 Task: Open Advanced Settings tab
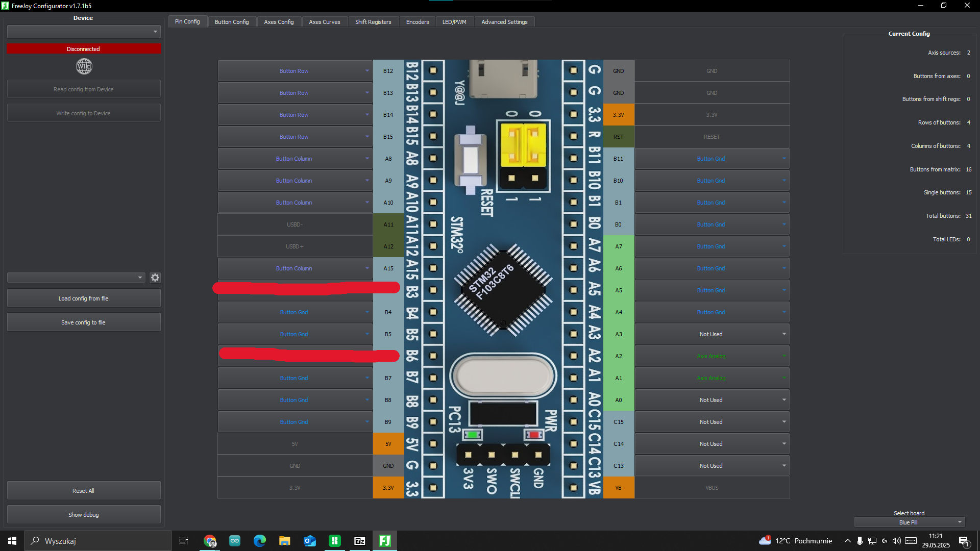(504, 22)
